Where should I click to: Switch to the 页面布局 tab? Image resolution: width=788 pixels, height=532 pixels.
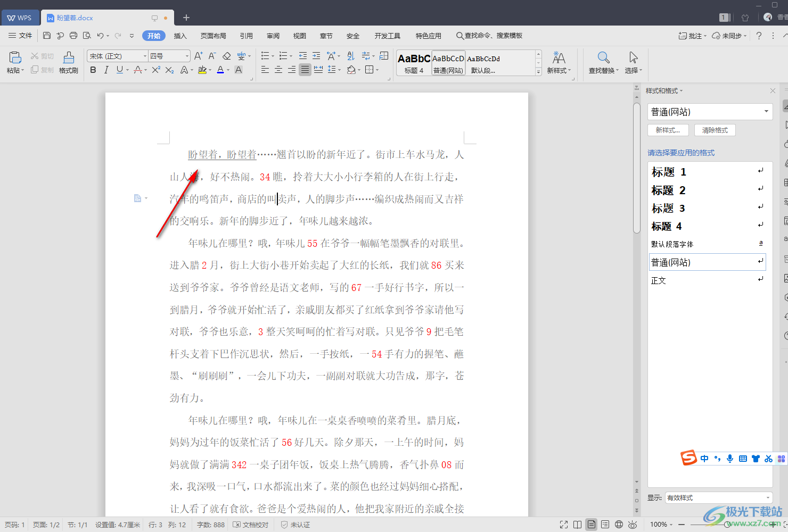click(214, 36)
